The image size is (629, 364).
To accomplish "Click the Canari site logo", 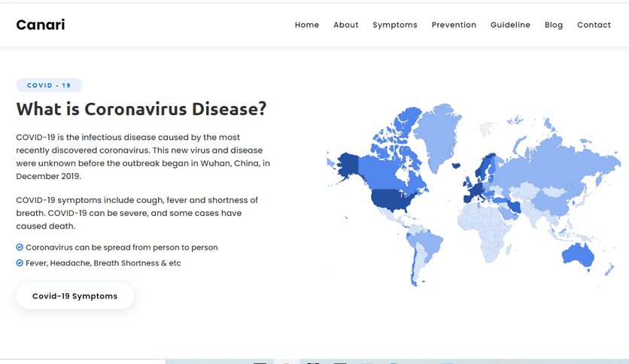I will coord(41,25).
